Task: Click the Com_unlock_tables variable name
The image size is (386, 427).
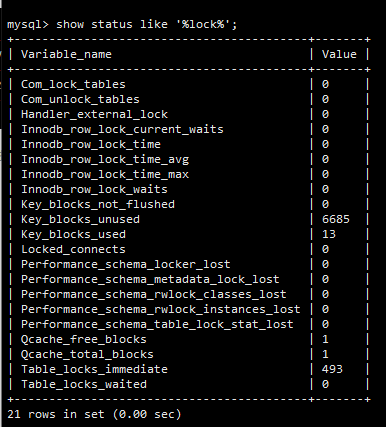Action: point(80,99)
